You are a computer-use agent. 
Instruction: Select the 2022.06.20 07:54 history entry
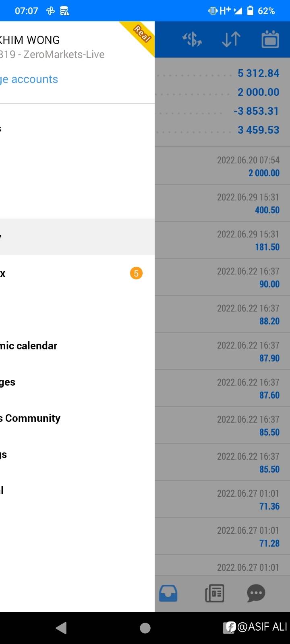[222, 166]
